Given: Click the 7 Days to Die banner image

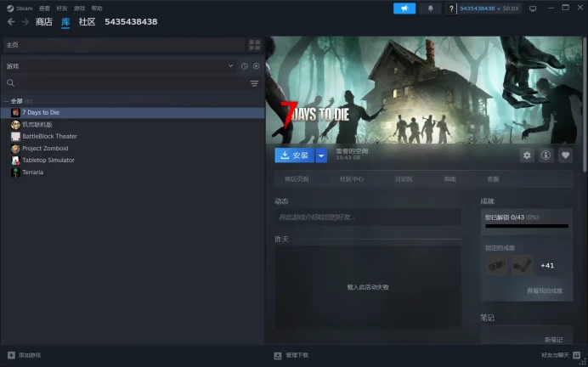Looking at the screenshot, I should pyautogui.click(x=424, y=90).
